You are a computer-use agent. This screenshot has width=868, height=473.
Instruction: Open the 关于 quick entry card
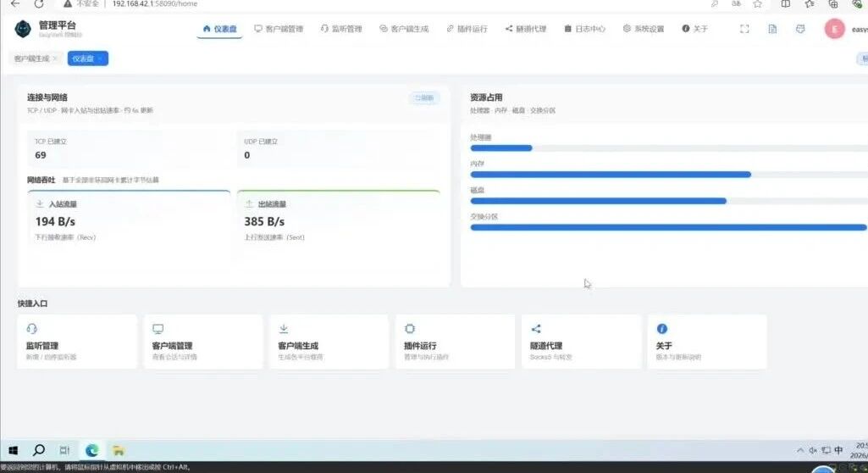[x=707, y=342]
